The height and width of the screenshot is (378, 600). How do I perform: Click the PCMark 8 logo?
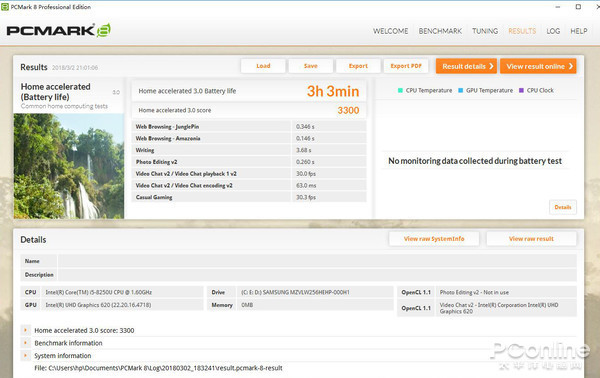(x=59, y=30)
